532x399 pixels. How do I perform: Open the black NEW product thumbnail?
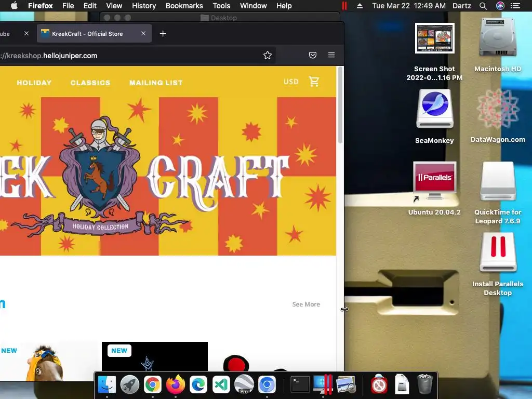click(155, 356)
